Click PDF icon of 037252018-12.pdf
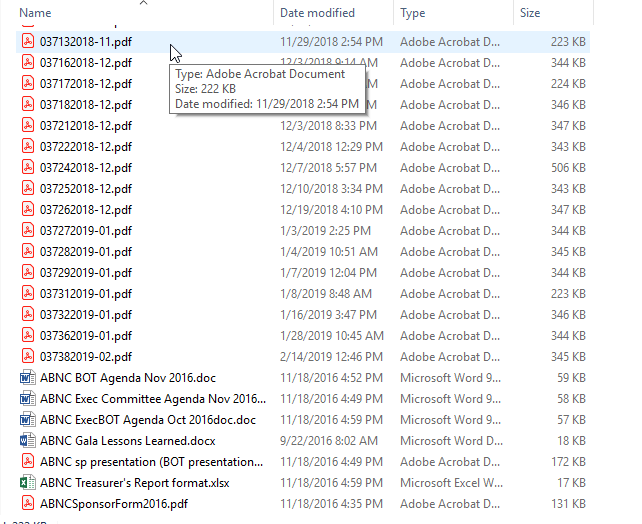 click(x=27, y=188)
